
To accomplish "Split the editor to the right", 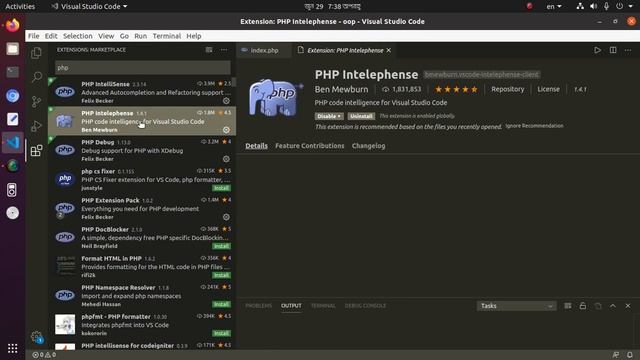I will (x=613, y=50).
